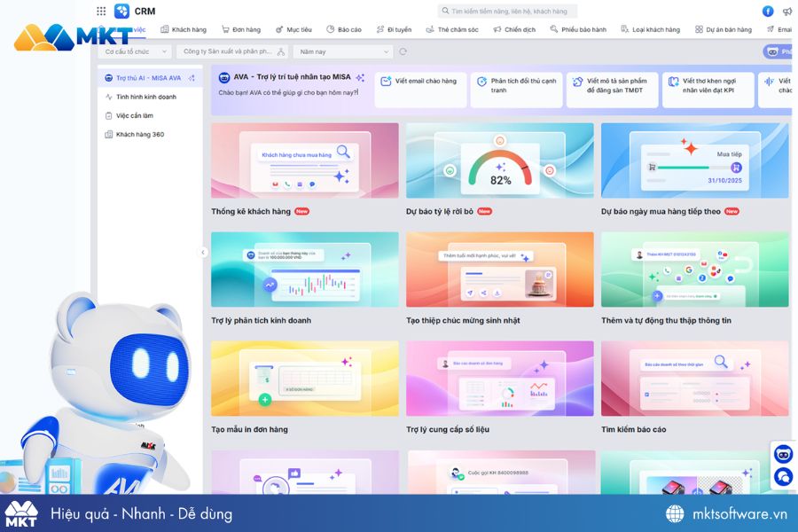Click the Viết mô tả sản phẩm suggestion
The height and width of the screenshot is (532, 798).
pos(612,90)
